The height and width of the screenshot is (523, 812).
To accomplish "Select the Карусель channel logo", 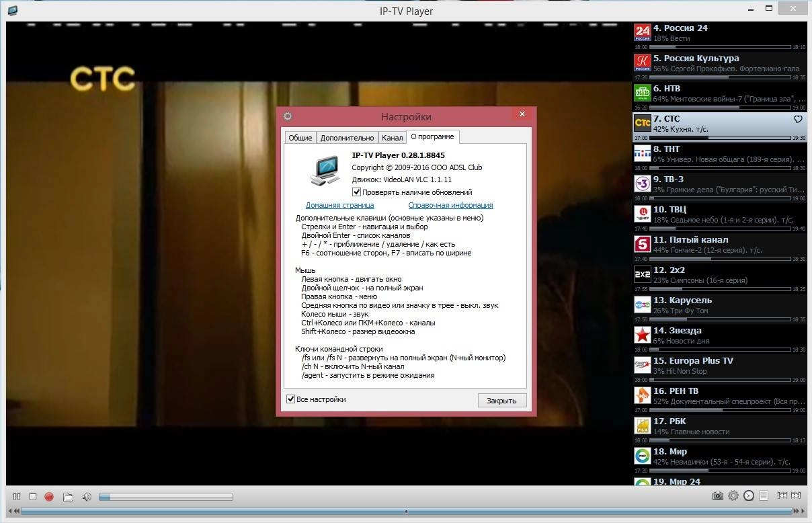I will (643, 305).
